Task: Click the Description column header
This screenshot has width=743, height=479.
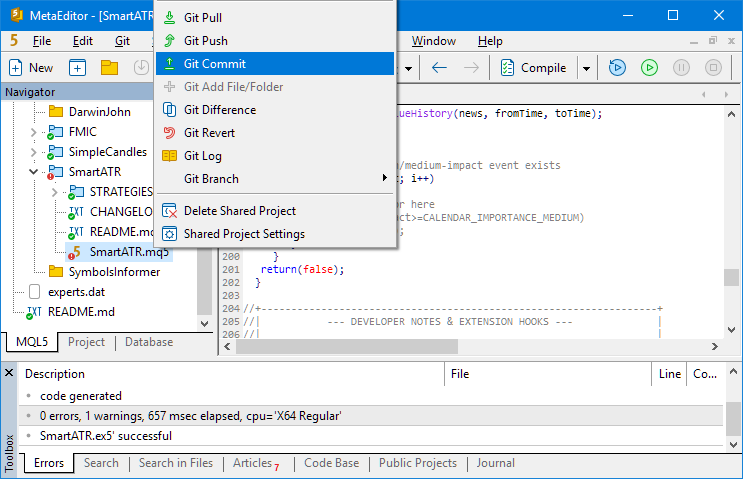Action: (232, 374)
